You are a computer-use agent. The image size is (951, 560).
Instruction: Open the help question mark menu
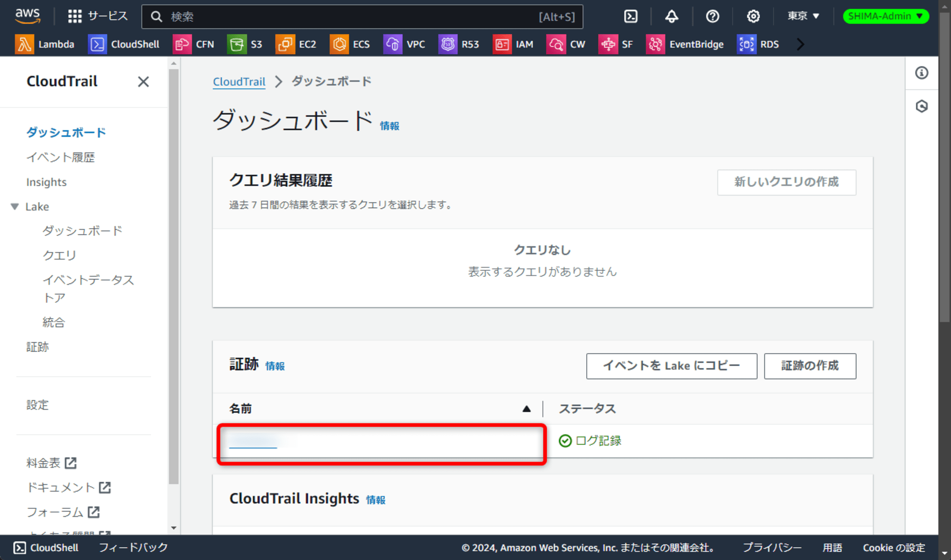(712, 16)
